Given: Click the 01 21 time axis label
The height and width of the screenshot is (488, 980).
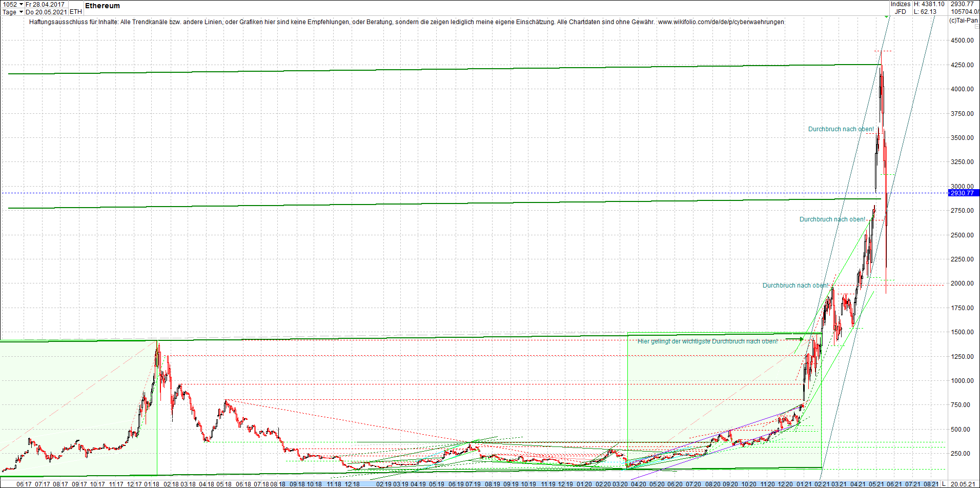Looking at the screenshot, I should point(804,484).
